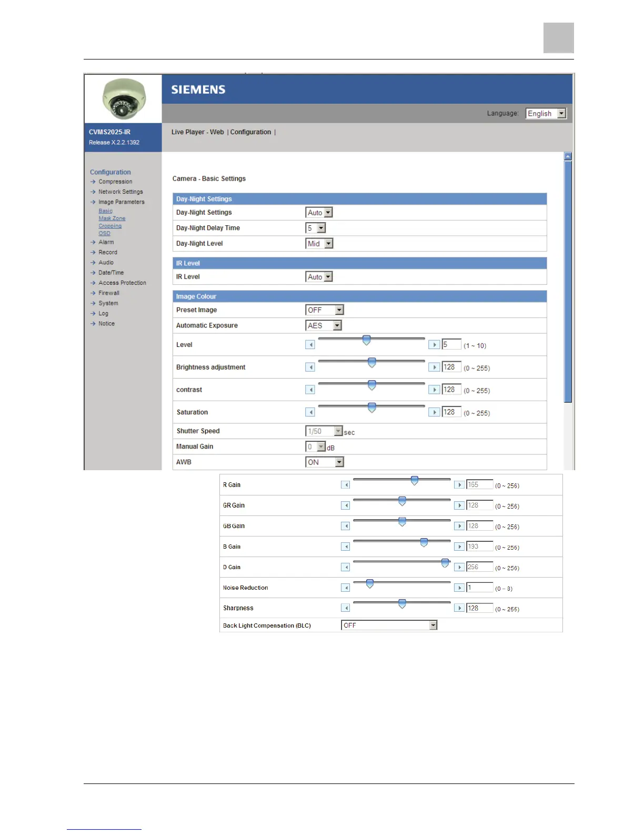Image resolution: width=644 pixels, height=834 pixels.
Task: Increase contrast using the right arrow
Action: 434,390
